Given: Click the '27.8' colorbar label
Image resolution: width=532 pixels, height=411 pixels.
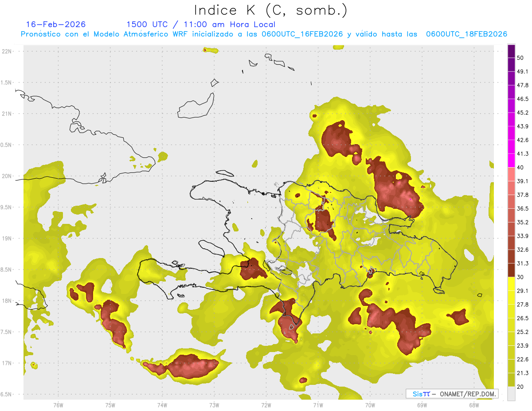Looking at the screenshot, I should pyautogui.click(x=523, y=305).
